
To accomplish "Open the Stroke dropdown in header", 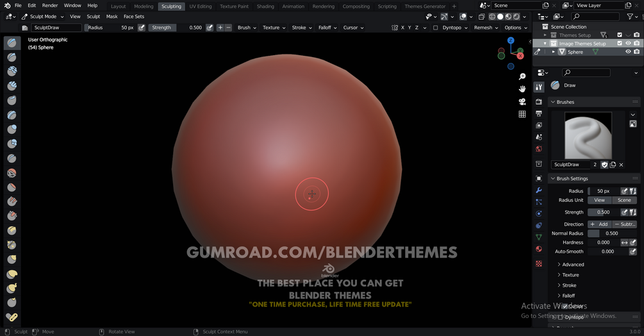I will [x=301, y=28].
